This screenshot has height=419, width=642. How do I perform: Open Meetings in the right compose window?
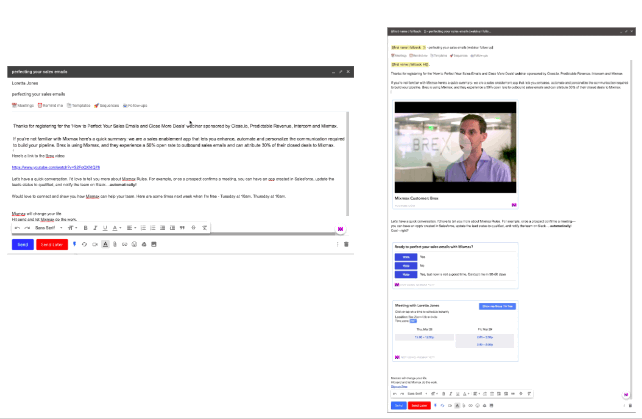pos(399,56)
